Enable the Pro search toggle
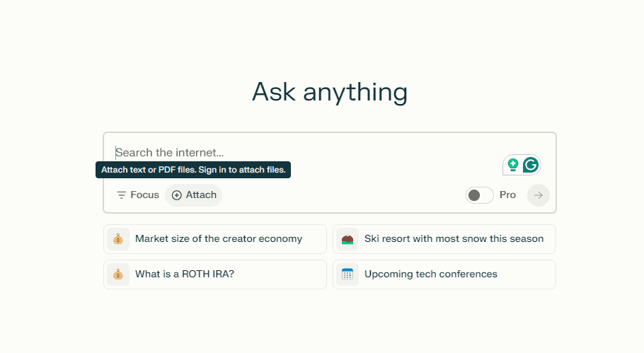Viewport: 644px width, 353px height. click(x=479, y=195)
